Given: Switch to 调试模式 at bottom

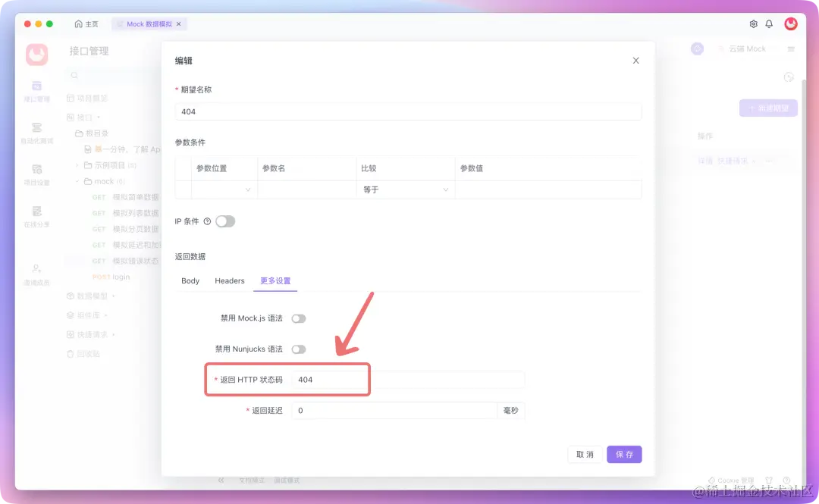Looking at the screenshot, I should (x=287, y=480).
